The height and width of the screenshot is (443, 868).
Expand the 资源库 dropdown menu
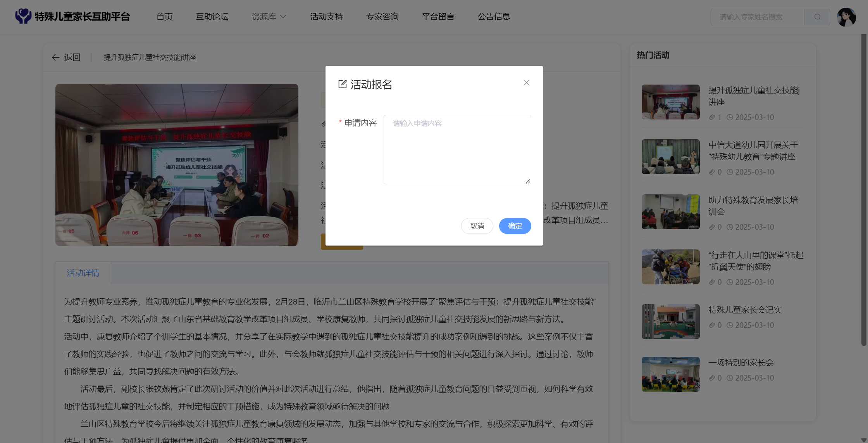click(264, 17)
